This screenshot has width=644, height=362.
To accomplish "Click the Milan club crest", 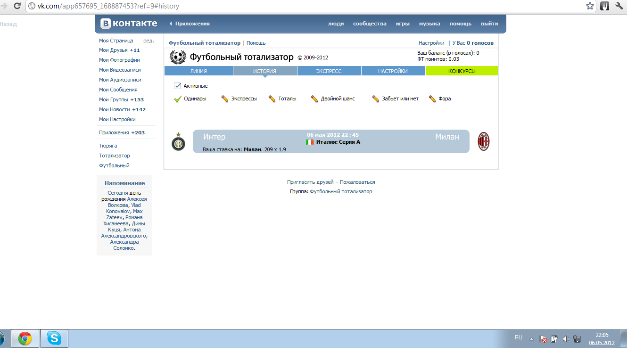I will coord(484,141).
